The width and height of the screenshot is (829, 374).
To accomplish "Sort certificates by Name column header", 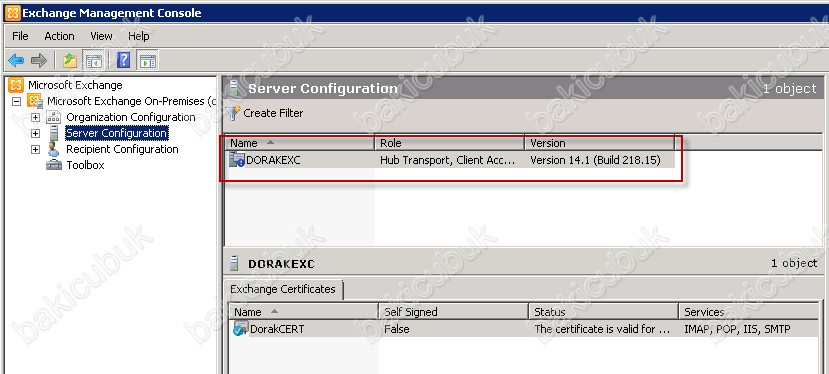I will 304,312.
